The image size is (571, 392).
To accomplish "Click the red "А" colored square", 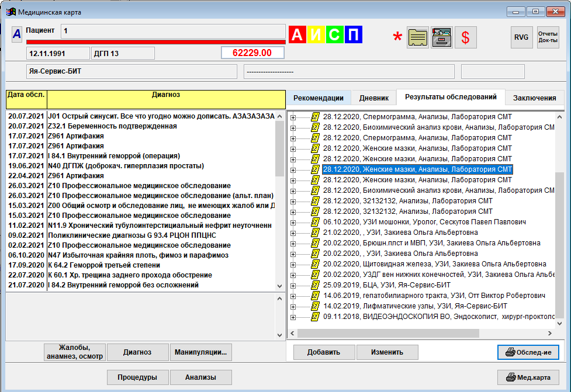I will coord(298,35).
